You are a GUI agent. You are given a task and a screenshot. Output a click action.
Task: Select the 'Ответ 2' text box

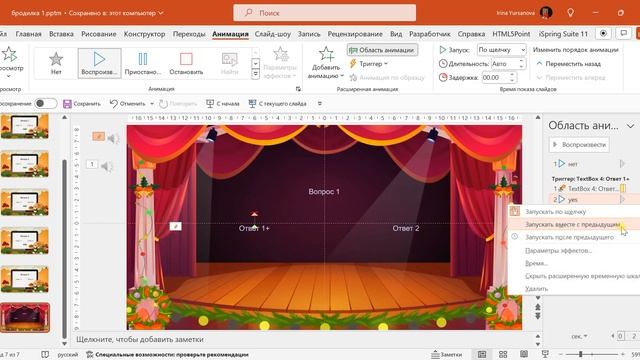(406, 228)
